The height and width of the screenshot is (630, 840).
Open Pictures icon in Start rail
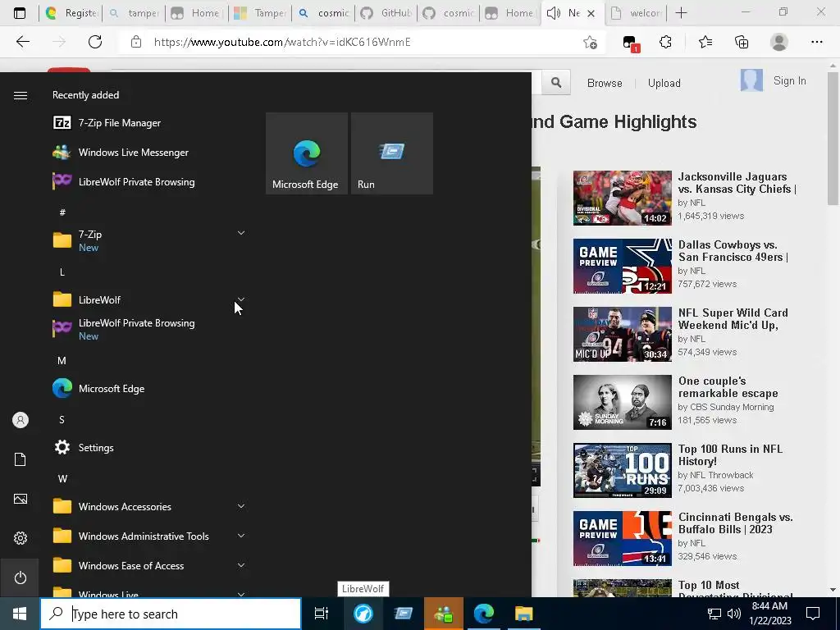21,499
